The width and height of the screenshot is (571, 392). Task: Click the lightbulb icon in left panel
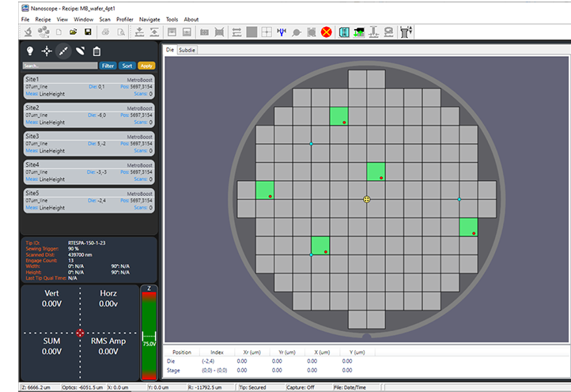[x=29, y=51]
